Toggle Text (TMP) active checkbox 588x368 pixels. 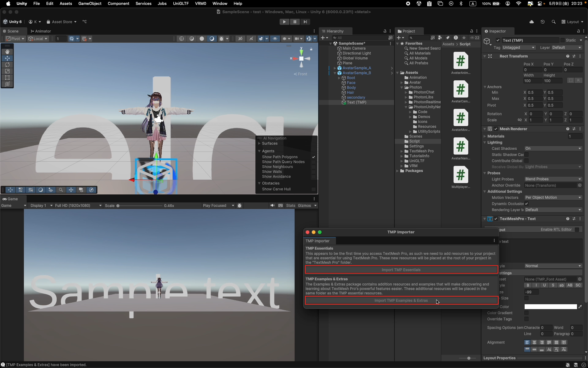tap(498, 40)
